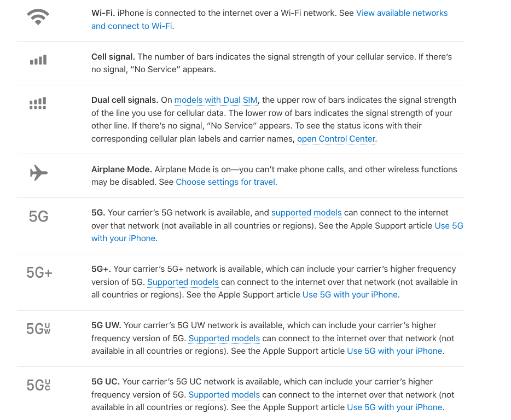Click the 5G+ status icon
This screenshot has height=420, width=511.
click(39, 272)
